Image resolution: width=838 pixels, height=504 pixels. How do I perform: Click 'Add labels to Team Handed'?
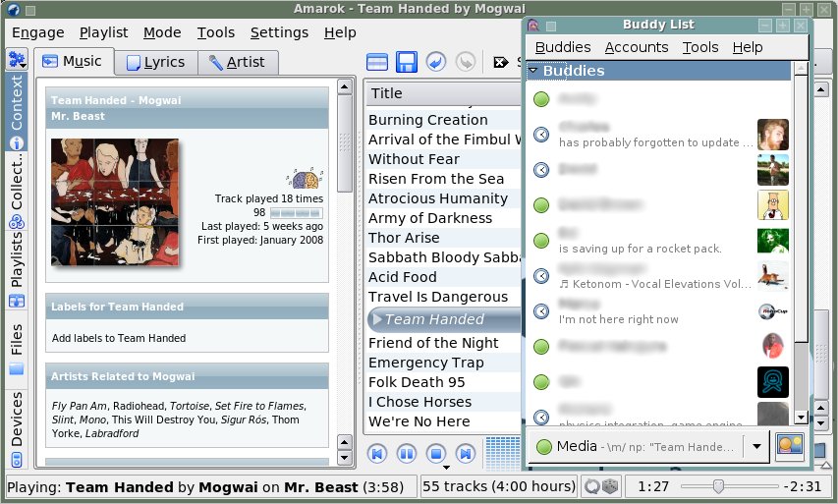tap(119, 338)
